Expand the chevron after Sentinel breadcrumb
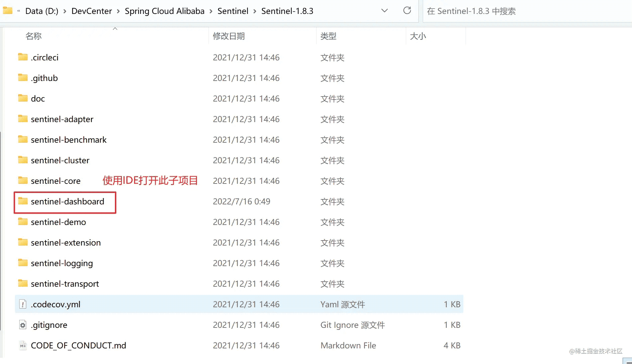The image size is (632, 364). 255,11
